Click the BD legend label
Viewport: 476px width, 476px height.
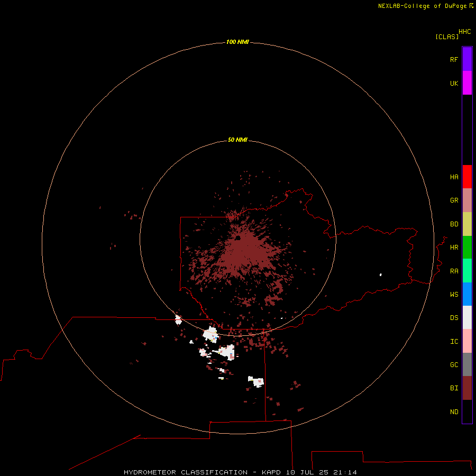454,224
